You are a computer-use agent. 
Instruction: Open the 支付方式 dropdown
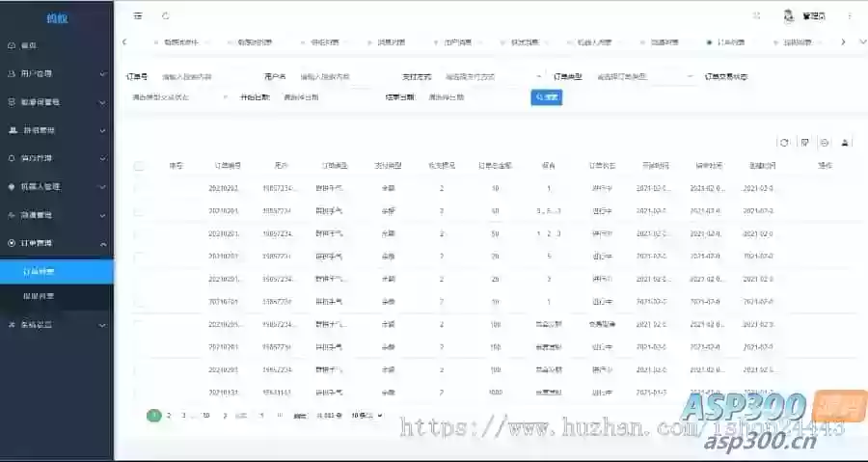point(493,77)
